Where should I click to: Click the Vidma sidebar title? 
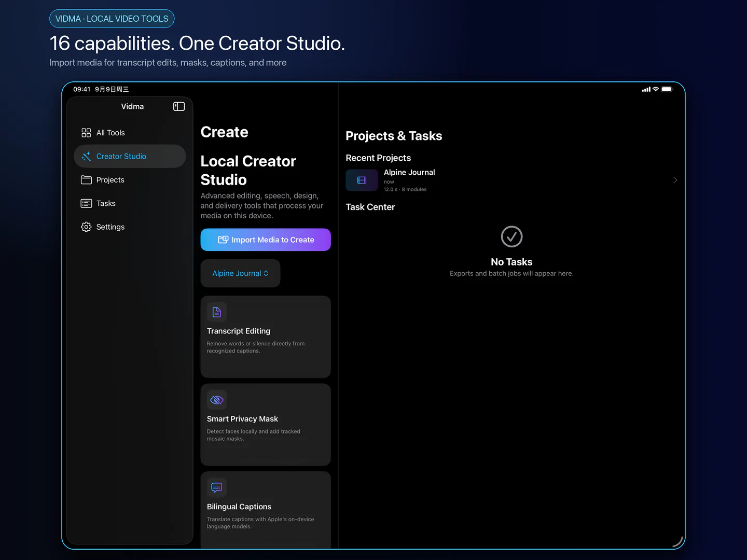pyautogui.click(x=132, y=106)
